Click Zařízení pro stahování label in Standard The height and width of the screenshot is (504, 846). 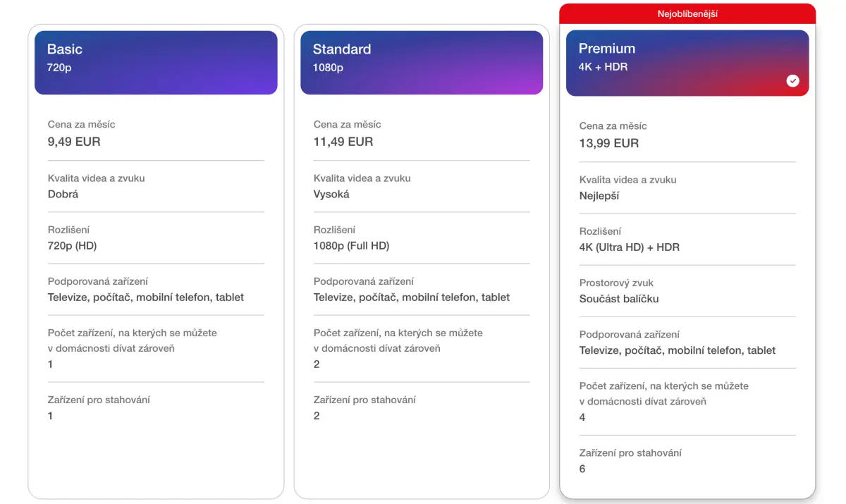pos(364,400)
